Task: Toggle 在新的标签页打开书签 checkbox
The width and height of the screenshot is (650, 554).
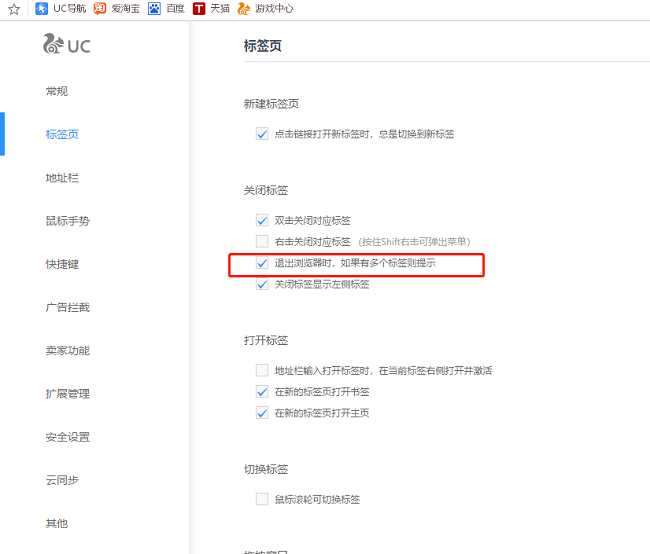Action: (262, 391)
